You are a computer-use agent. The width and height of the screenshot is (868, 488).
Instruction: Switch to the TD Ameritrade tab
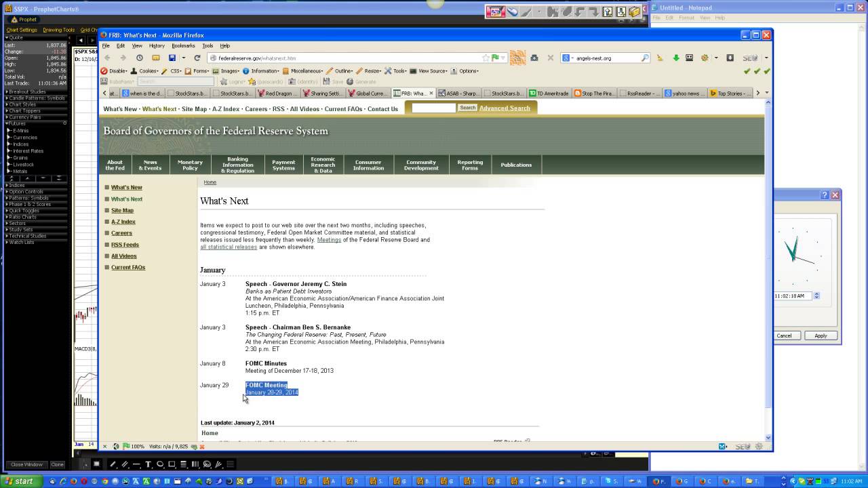click(549, 94)
